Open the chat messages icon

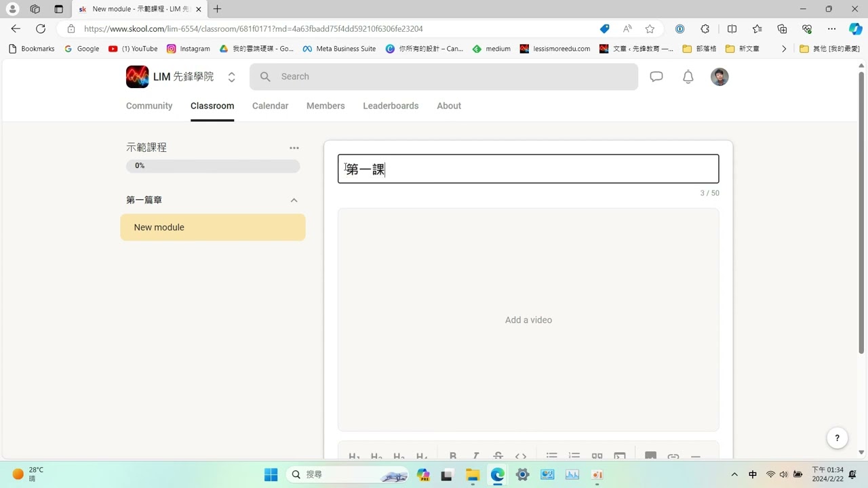(656, 77)
